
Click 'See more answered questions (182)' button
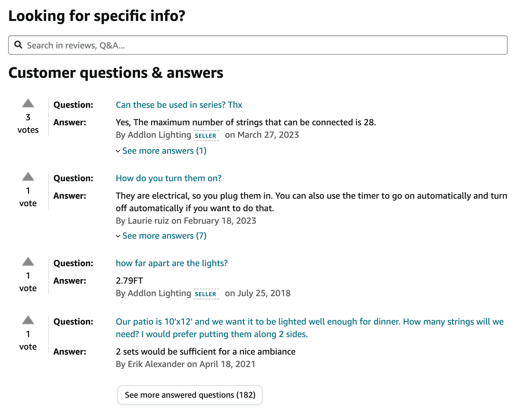coord(190,395)
